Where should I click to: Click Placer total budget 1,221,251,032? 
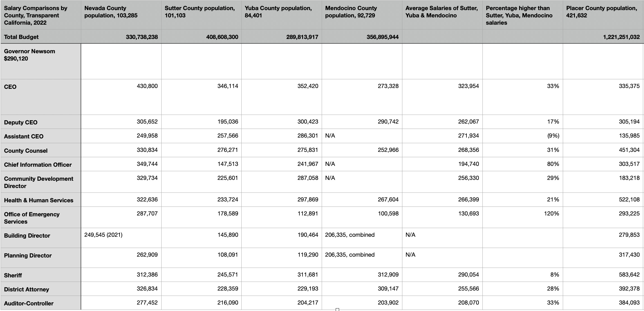click(621, 37)
